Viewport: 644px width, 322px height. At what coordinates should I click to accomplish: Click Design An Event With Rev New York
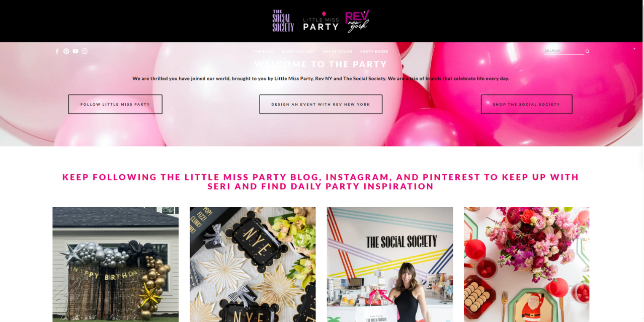coord(321,104)
